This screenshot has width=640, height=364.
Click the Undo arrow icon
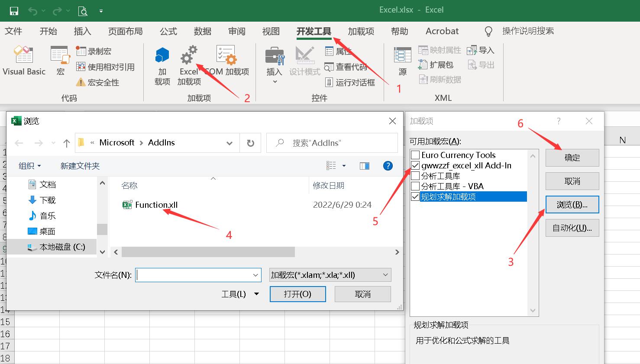coord(33,11)
